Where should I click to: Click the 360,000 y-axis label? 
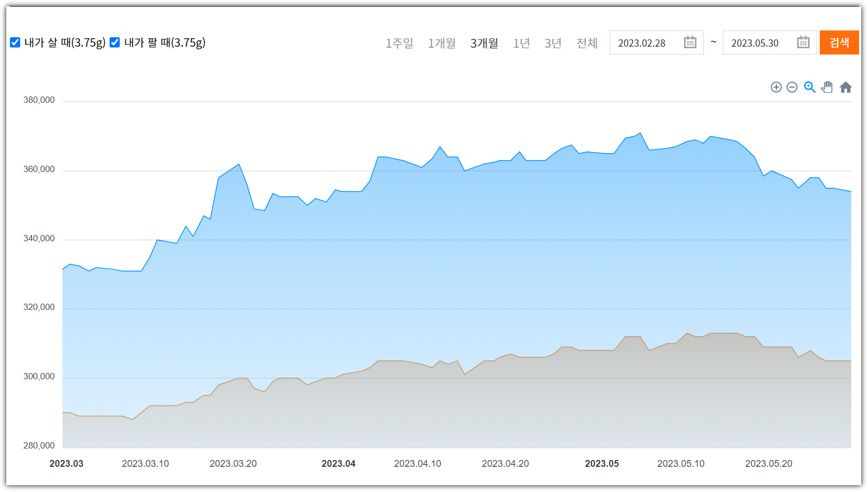tap(39, 169)
